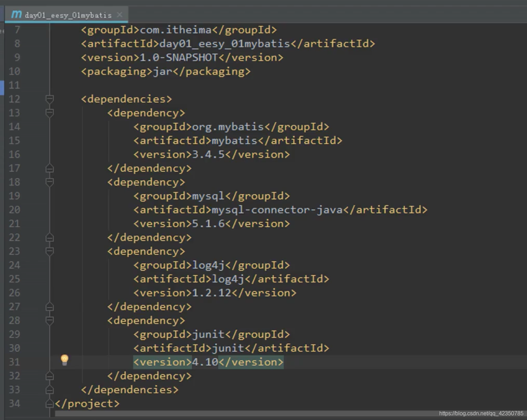Click '<dependency>' opening tag on line 28
The height and width of the screenshot is (420, 527).
point(146,321)
